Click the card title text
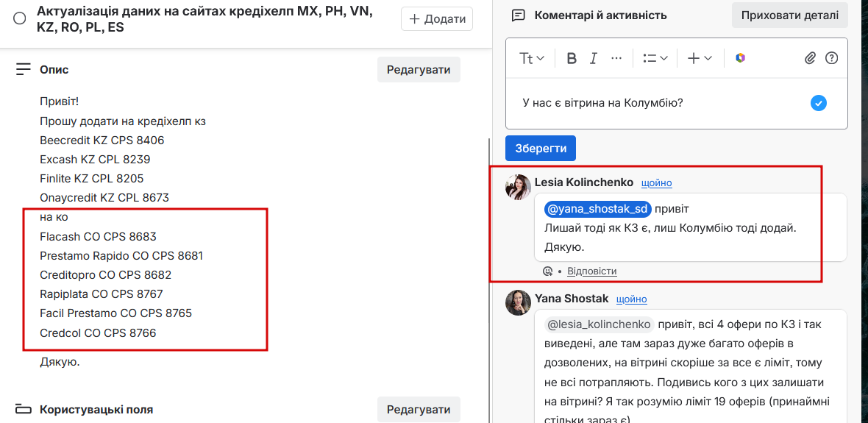 [x=204, y=19]
